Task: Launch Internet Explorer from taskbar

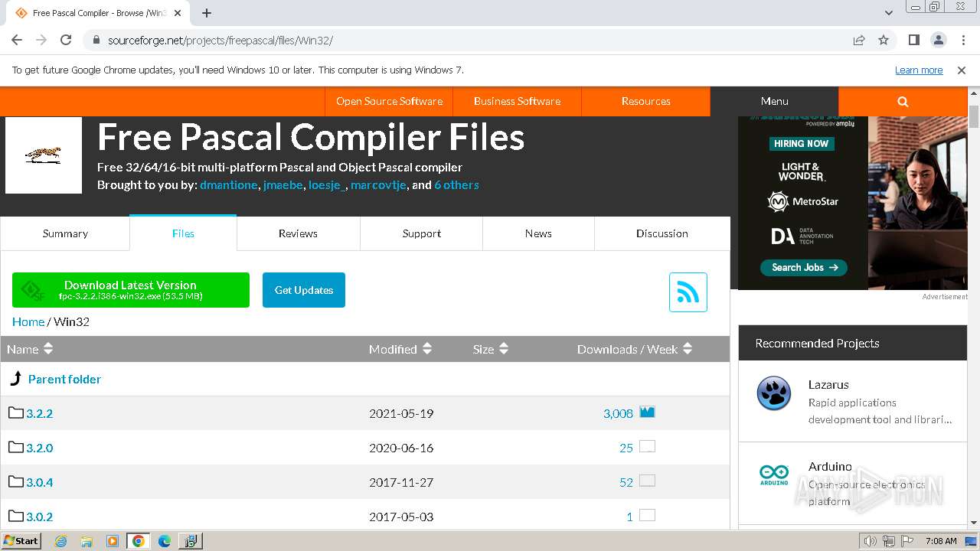Action: pos(61,541)
